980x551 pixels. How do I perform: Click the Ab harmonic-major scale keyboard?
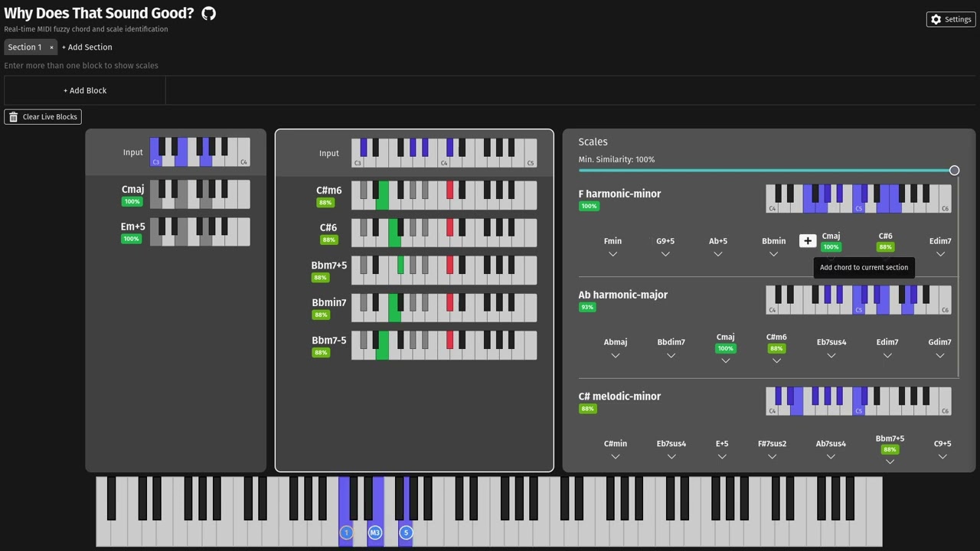858,300
